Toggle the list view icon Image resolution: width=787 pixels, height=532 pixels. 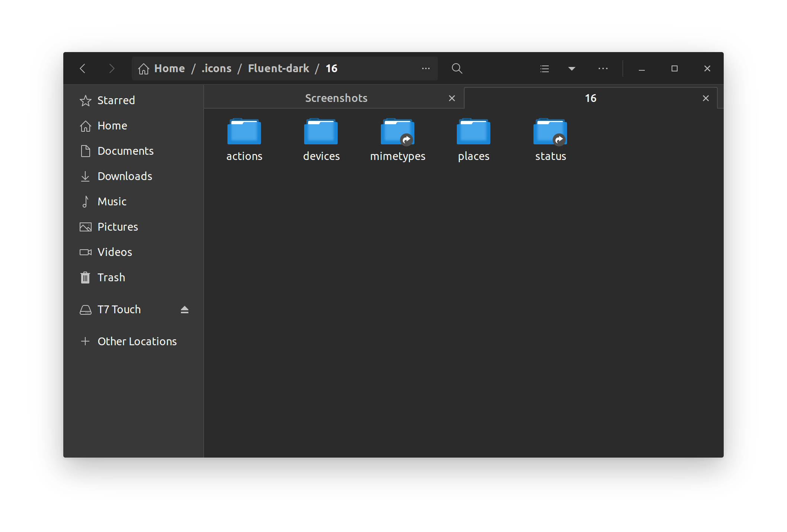click(544, 68)
